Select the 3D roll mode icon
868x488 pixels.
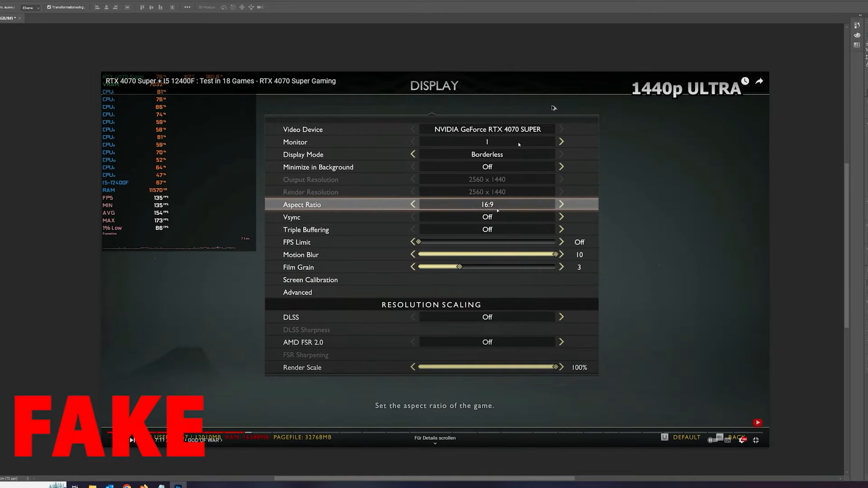pos(233,7)
